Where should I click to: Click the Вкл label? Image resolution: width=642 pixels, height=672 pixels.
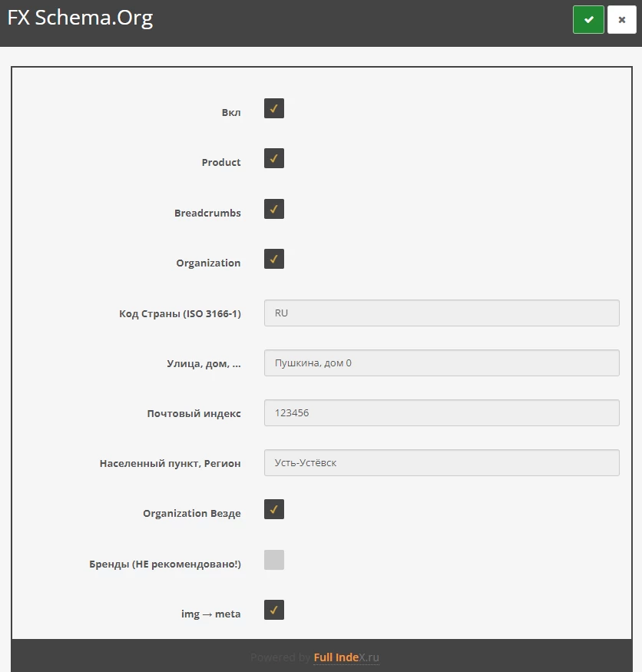231,113
